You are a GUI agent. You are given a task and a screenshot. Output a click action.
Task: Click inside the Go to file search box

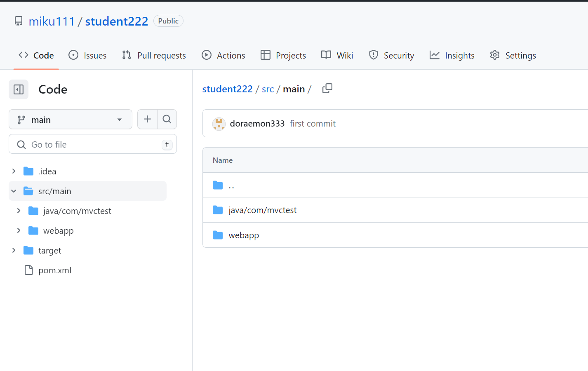(93, 144)
